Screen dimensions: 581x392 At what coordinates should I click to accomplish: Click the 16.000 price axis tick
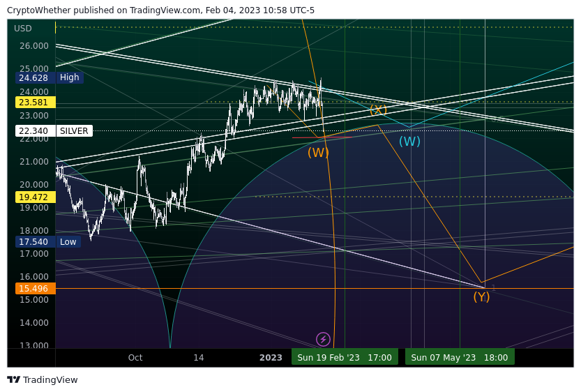click(34, 277)
